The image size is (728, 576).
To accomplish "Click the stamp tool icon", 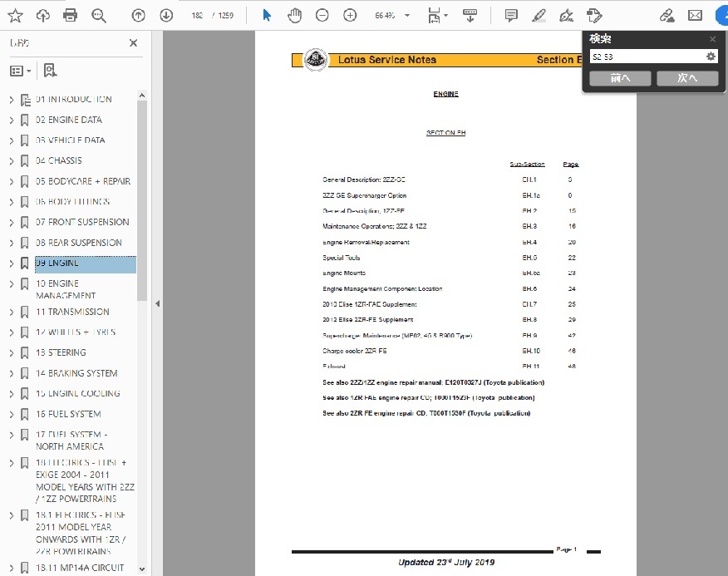I will pyautogui.click(x=594, y=16).
